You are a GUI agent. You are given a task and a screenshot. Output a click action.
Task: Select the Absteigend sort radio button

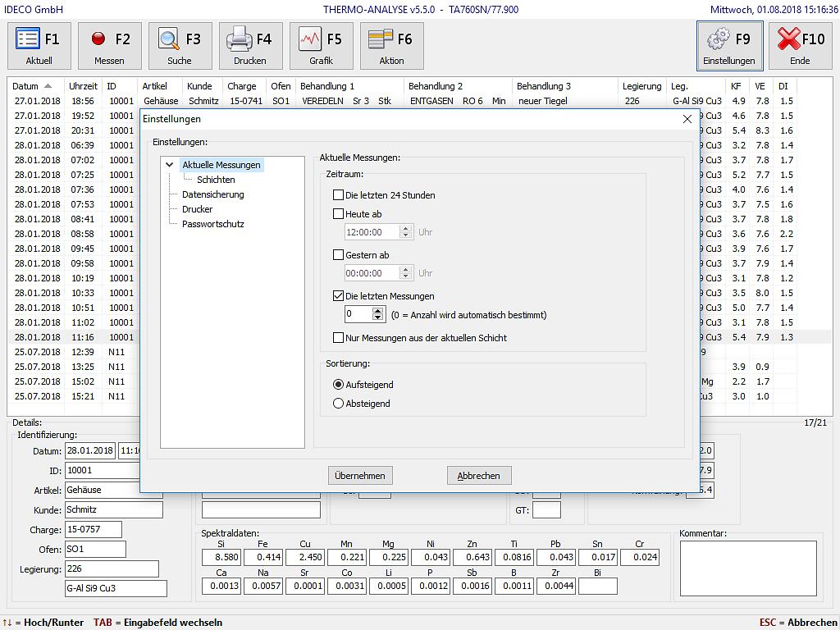point(338,404)
